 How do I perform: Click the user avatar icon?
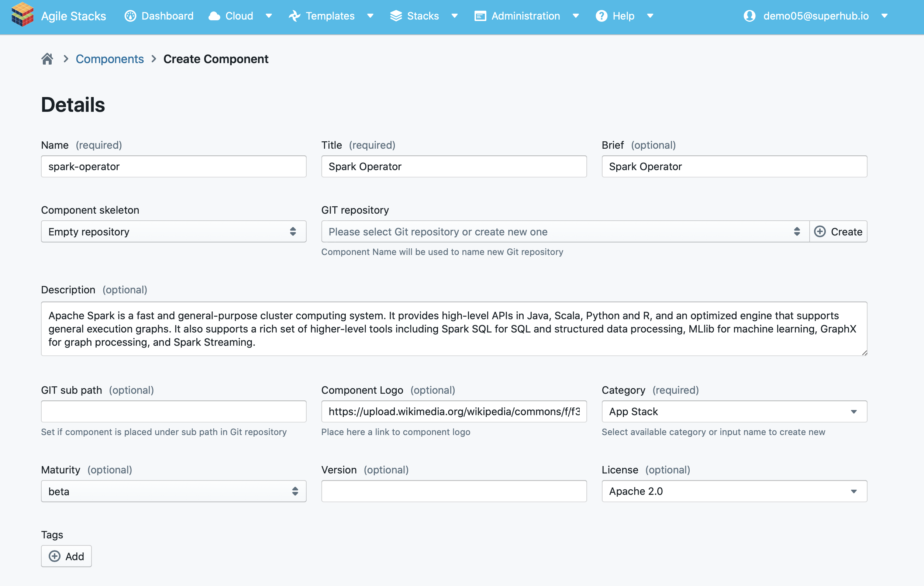coord(749,16)
